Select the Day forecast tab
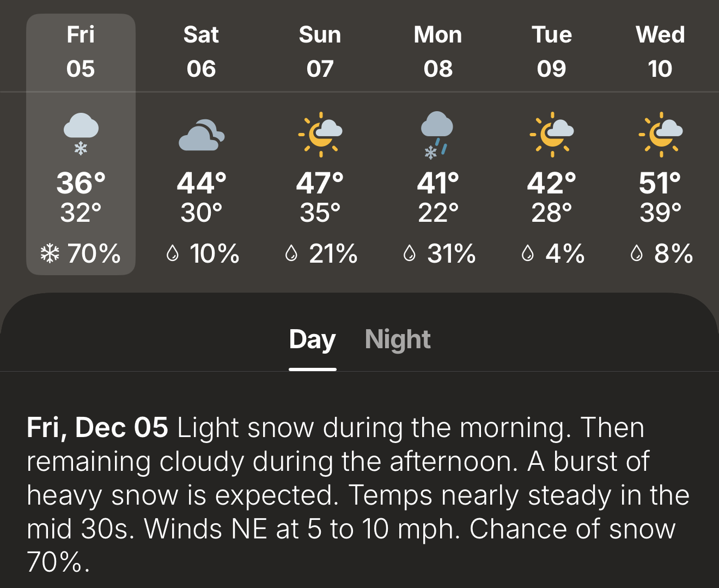Viewport: 719px width, 588px height. coord(312,340)
